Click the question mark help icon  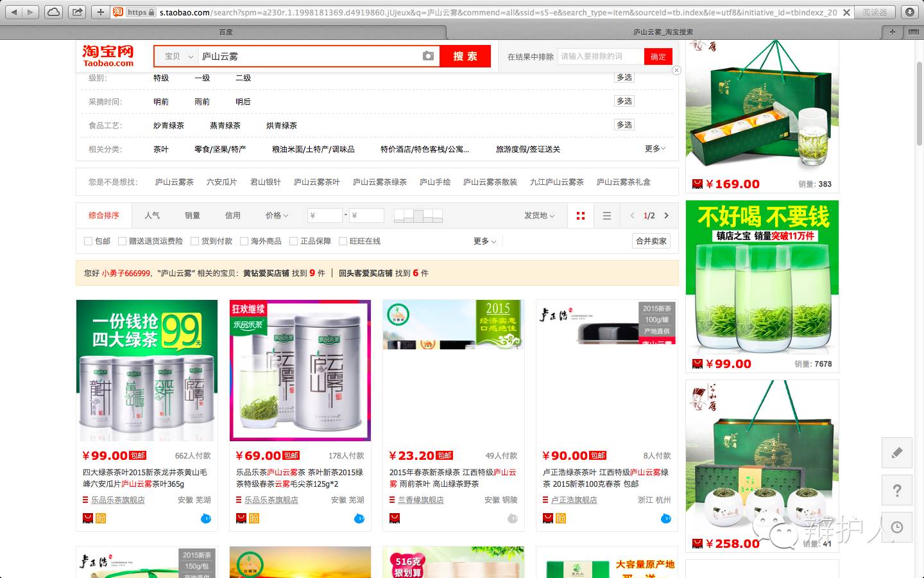tap(897, 491)
